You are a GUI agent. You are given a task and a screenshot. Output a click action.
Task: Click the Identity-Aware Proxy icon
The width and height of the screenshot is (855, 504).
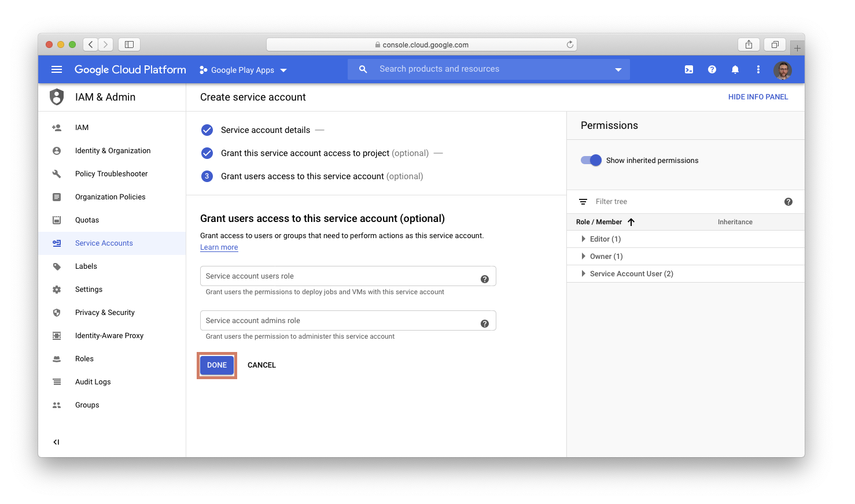[x=57, y=336]
